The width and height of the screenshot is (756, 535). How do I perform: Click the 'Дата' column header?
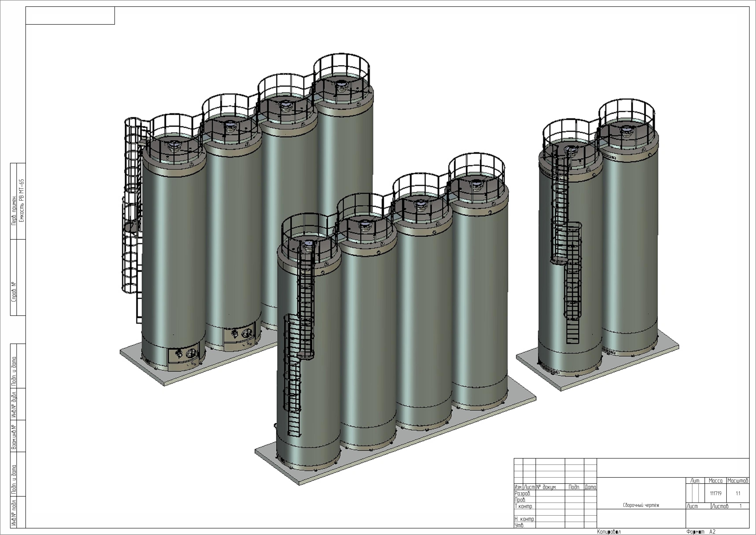point(590,487)
